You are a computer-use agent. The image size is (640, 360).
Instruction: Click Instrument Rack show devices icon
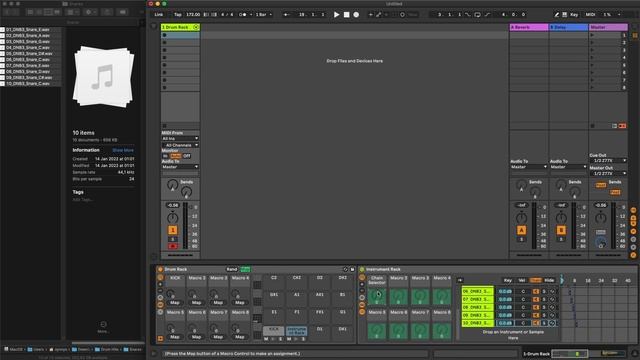362,312
